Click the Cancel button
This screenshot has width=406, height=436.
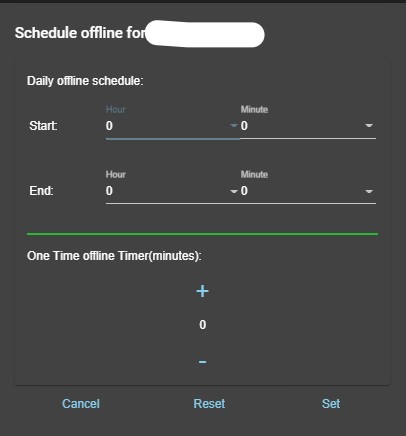[x=81, y=404]
